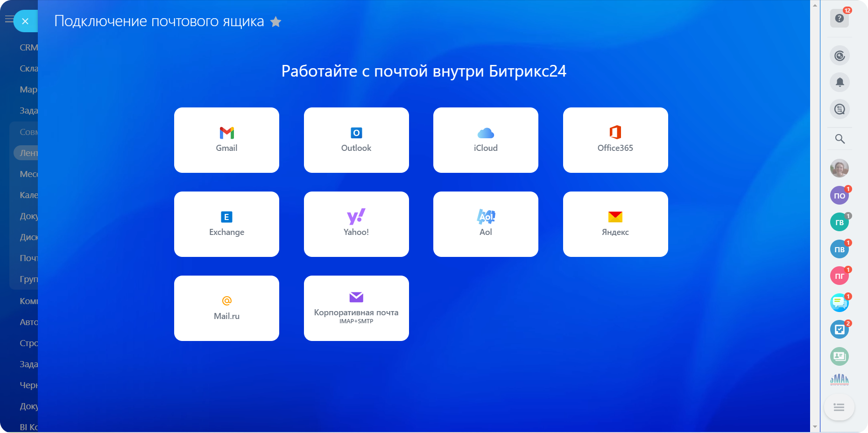Open chat with contact ПВ
This screenshot has height=433, width=868.
coord(840,249)
